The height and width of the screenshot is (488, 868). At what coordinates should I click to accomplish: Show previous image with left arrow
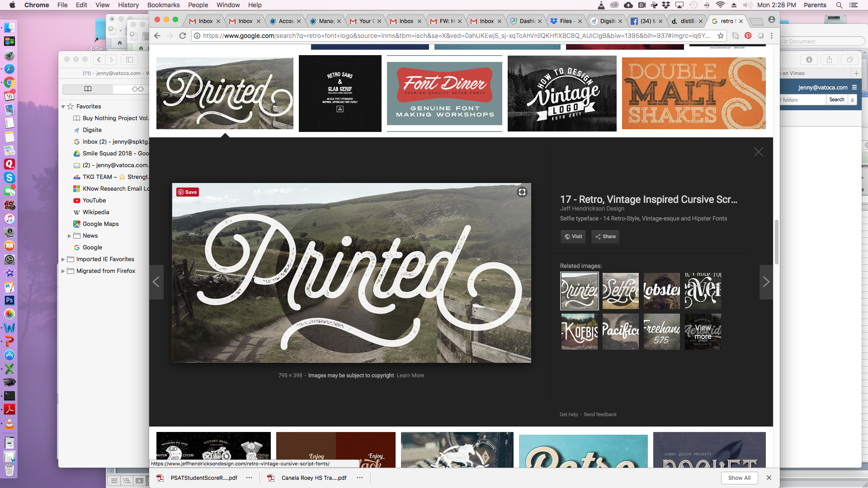[156, 282]
